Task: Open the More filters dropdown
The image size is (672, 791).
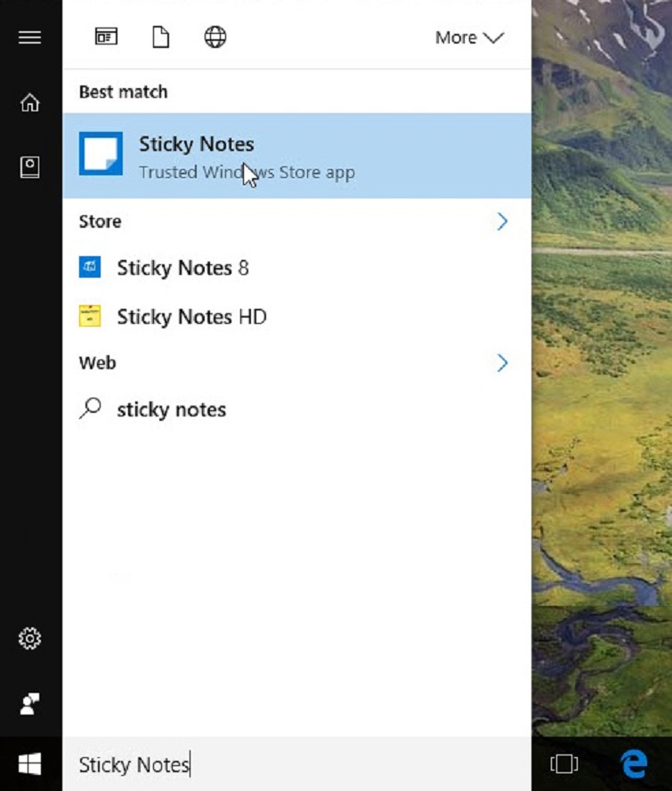Action: tap(468, 37)
